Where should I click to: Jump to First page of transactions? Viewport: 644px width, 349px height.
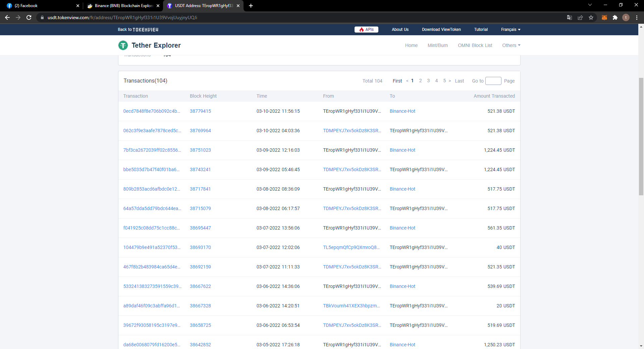(397, 81)
